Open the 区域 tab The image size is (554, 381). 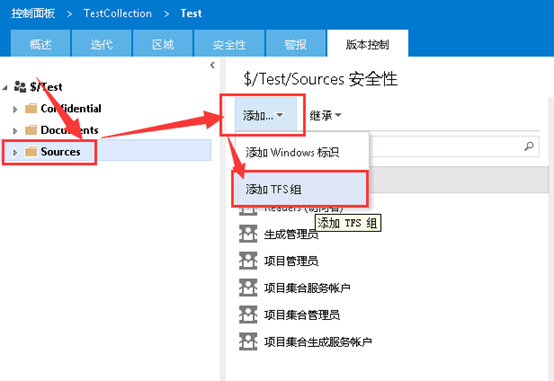click(x=163, y=44)
